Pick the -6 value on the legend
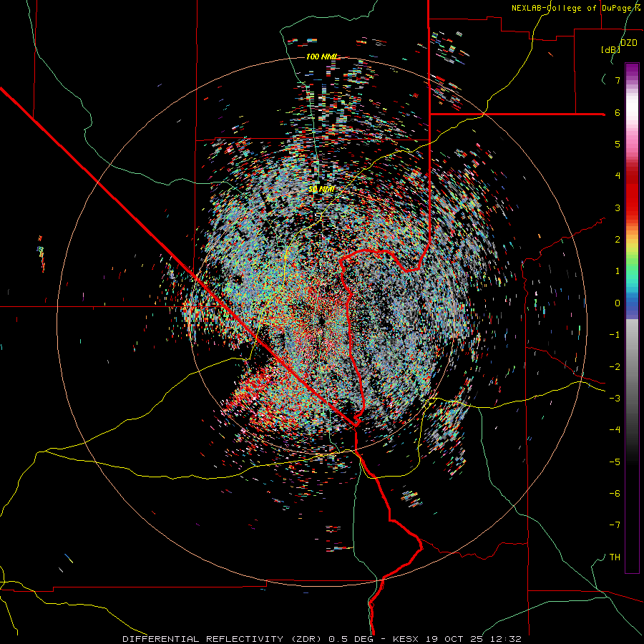Viewport: 644px width, 644px height. pos(615,494)
